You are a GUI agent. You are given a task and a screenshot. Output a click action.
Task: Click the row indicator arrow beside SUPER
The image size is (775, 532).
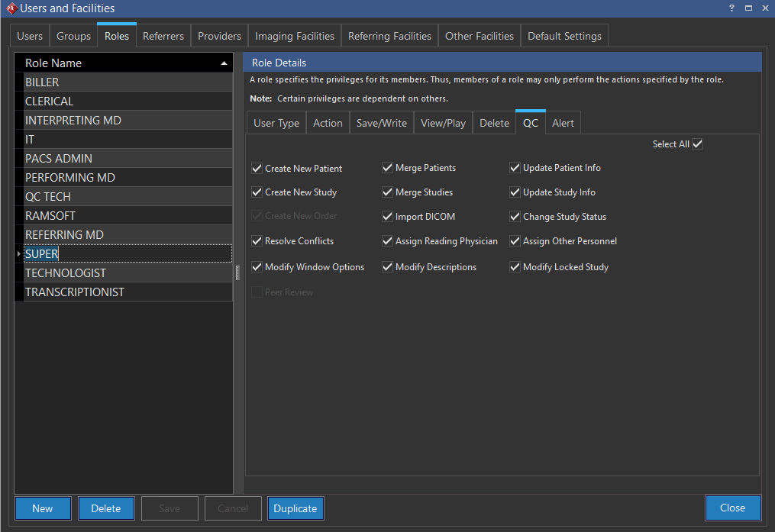[19, 253]
